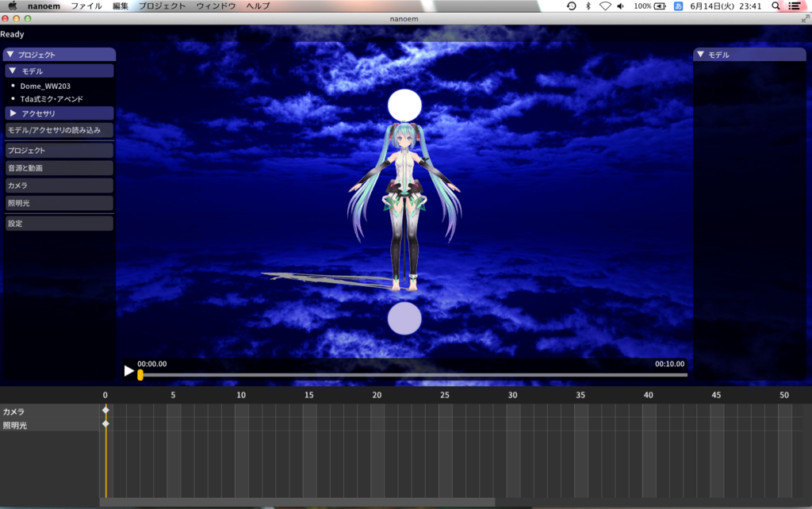Screen dimensions: 812x509
Task: Collapse the プロジェクト panel header
Action: 59,55
